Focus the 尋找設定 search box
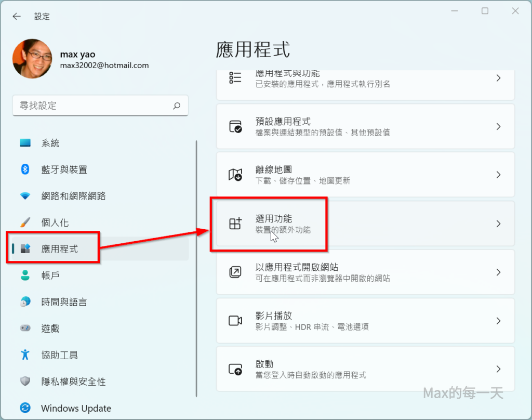This screenshot has width=532, height=420. pyautogui.click(x=100, y=106)
